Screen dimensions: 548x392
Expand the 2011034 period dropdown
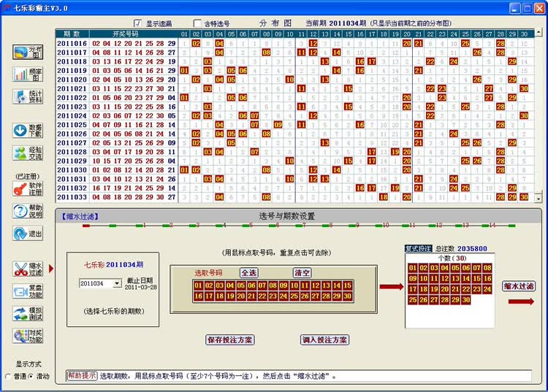coord(118,283)
